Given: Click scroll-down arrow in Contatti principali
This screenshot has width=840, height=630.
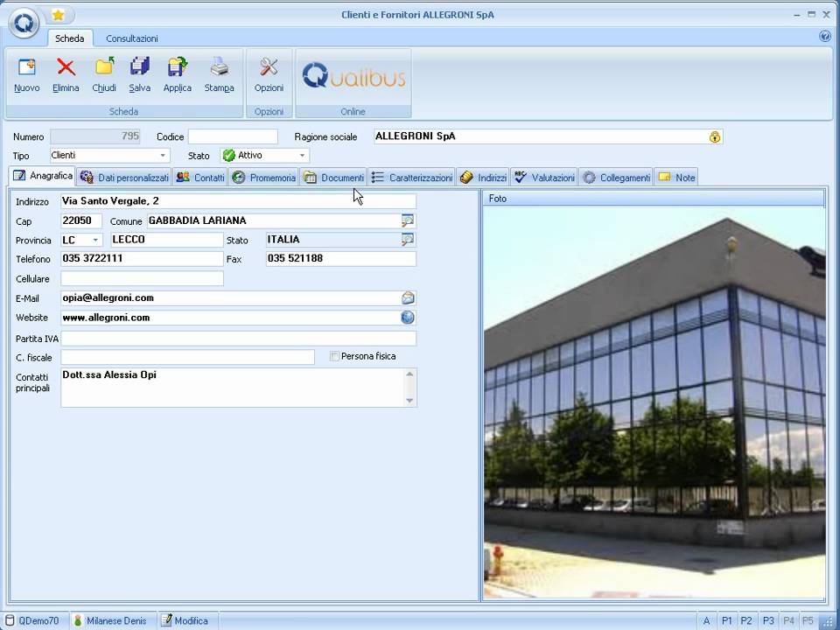Looking at the screenshot, I should click(409, 401).
